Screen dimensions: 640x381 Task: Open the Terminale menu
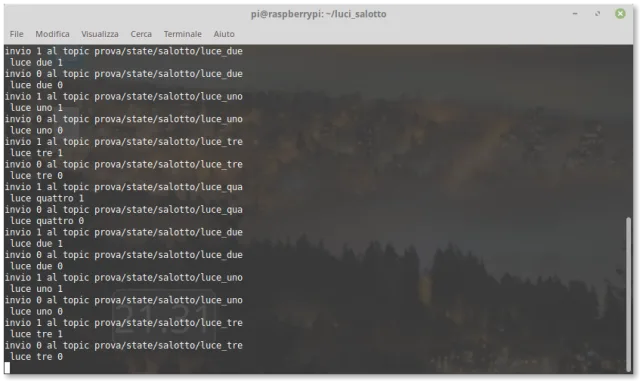click(x=182, y=34)
